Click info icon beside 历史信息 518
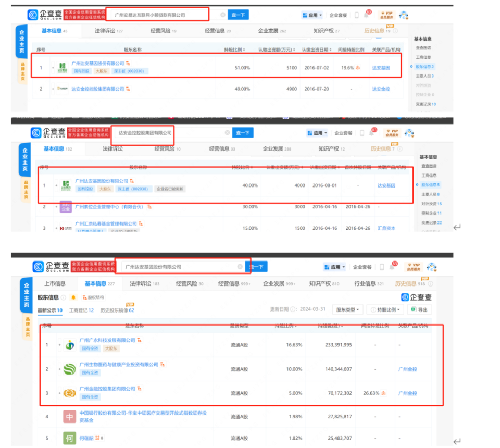Viewport: 500px width, 448px height. click(x=431, y=283)
